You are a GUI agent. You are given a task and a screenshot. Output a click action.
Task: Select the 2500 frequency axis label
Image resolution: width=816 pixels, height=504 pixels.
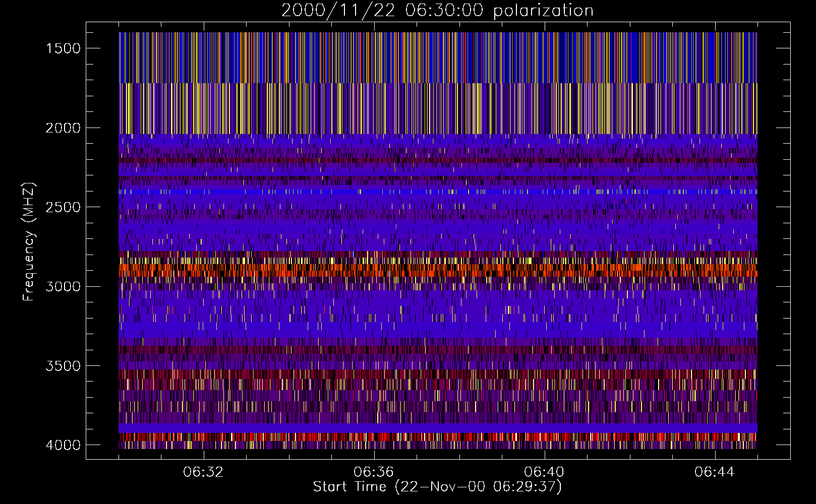(x=63, y=207)
